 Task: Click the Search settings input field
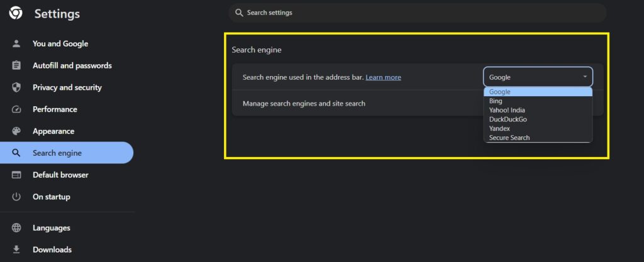(418, 13)
